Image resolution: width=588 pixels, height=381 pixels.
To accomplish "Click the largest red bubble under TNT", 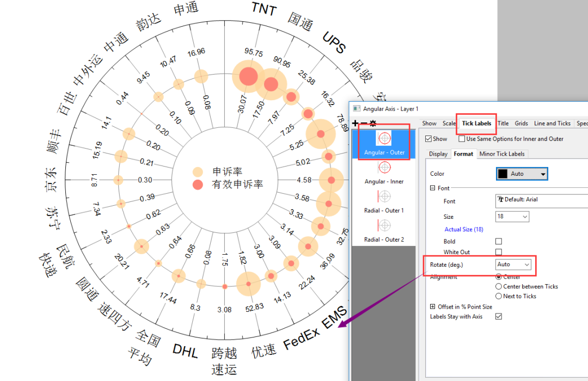I will (248, 77).
